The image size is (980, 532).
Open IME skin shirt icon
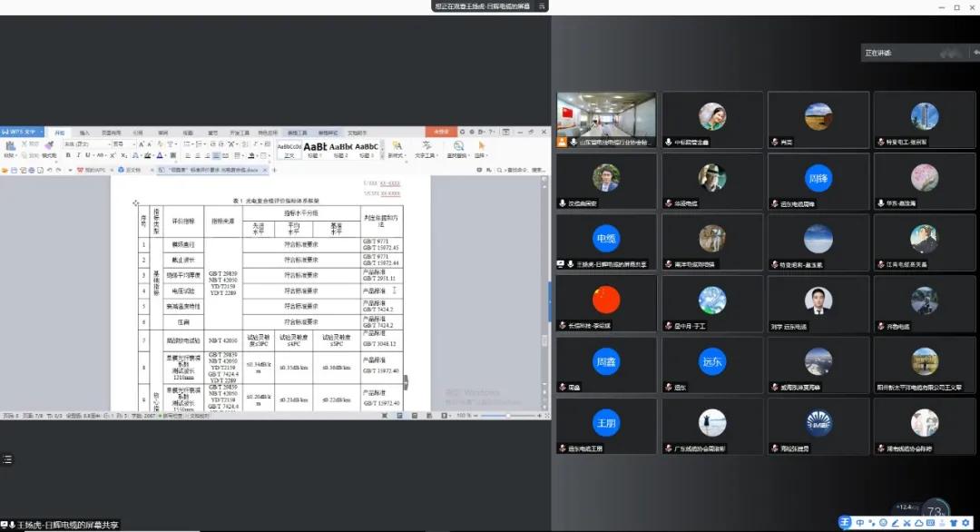[x=953, y=523]
